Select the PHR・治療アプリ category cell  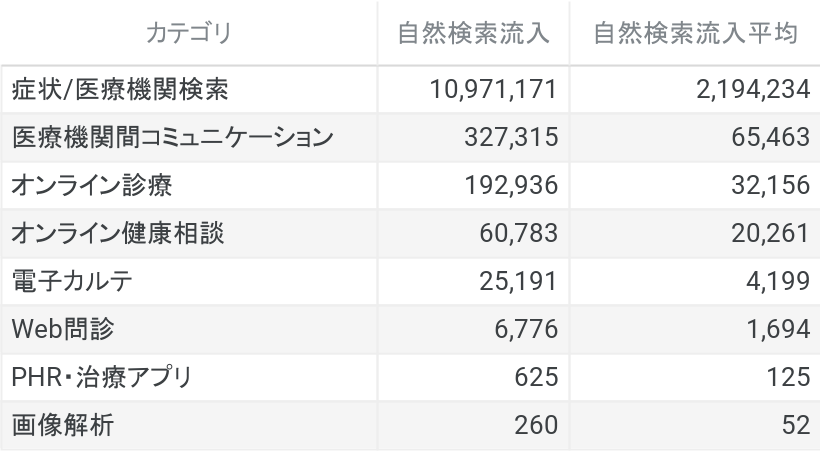point(101,378)
